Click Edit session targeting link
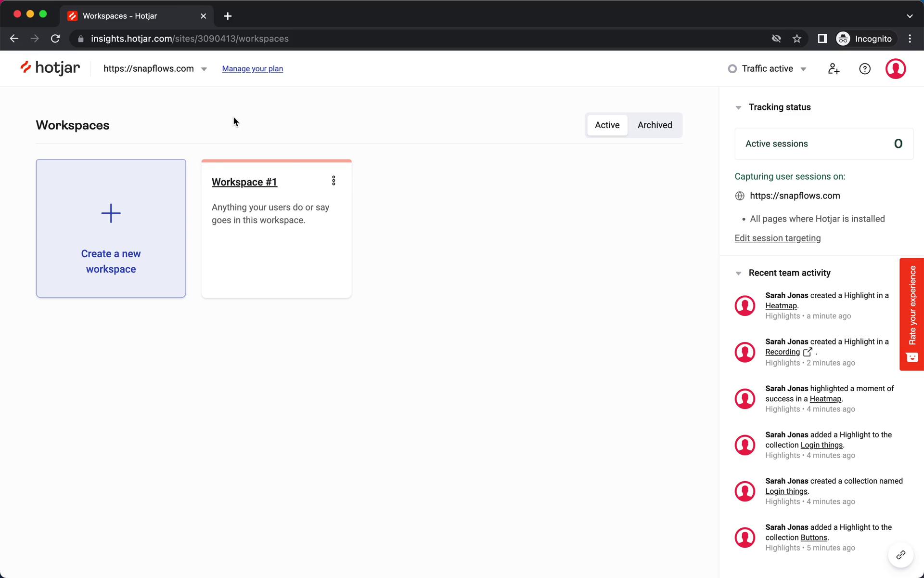The image size is (924, 578). (x=777, y=238)
